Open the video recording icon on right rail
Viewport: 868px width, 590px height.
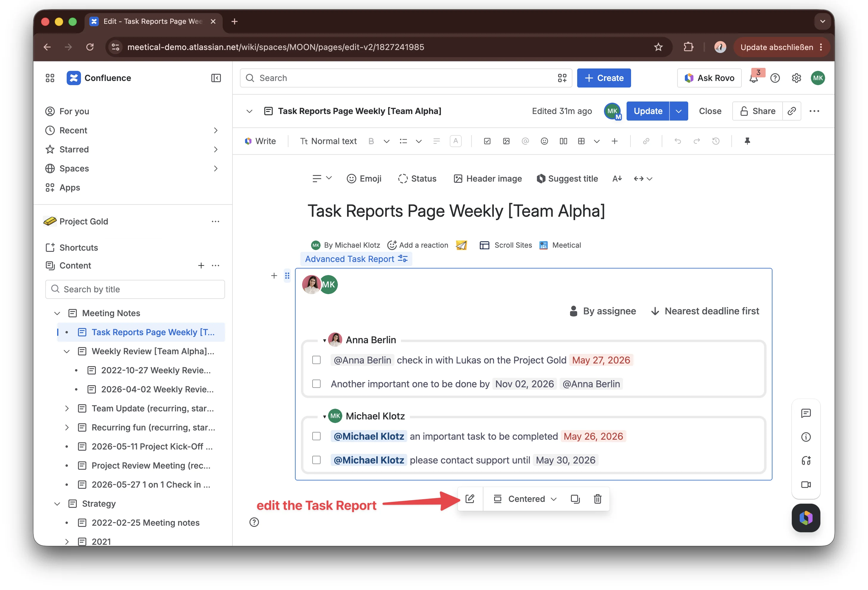pos(805,485)
